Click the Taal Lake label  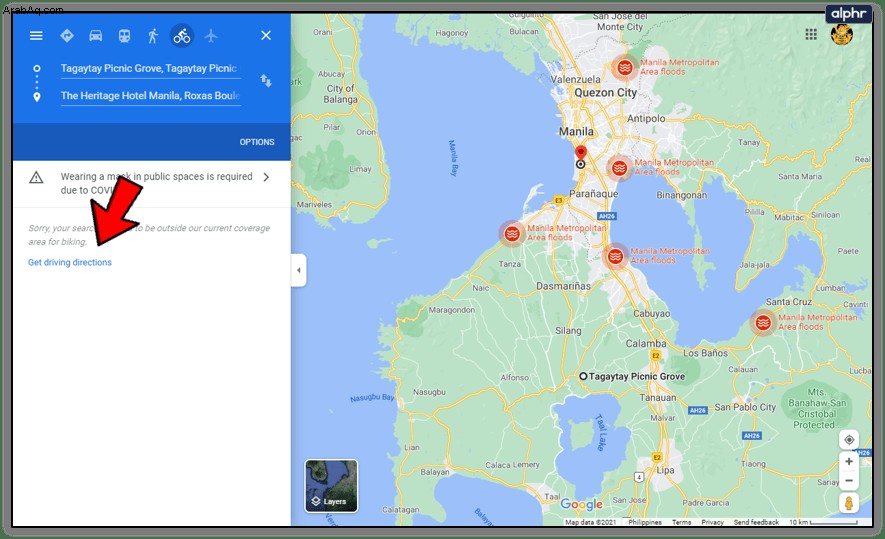tap(601, 432)
